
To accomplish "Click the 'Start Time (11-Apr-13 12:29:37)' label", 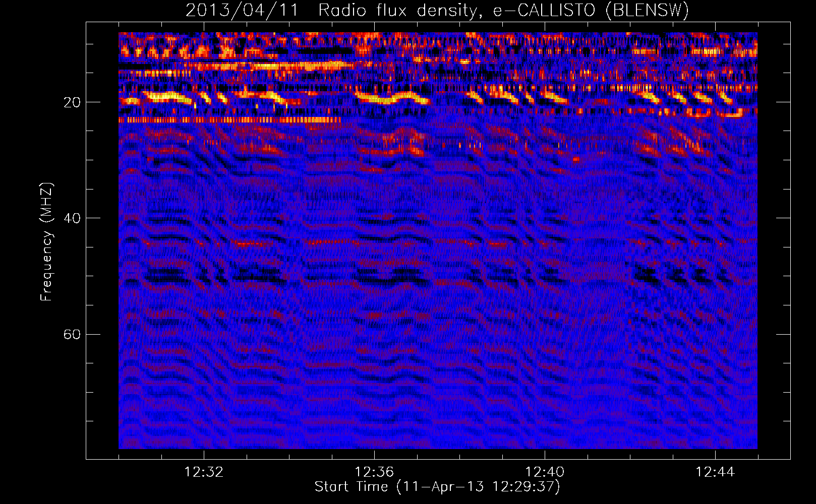I will (x=437, y=487).
